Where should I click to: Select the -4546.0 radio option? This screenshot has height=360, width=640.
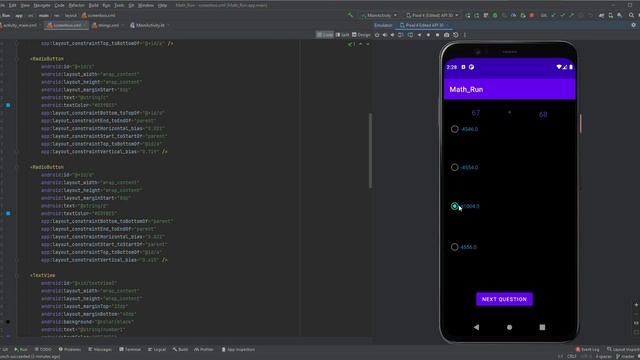pos(464,129)
